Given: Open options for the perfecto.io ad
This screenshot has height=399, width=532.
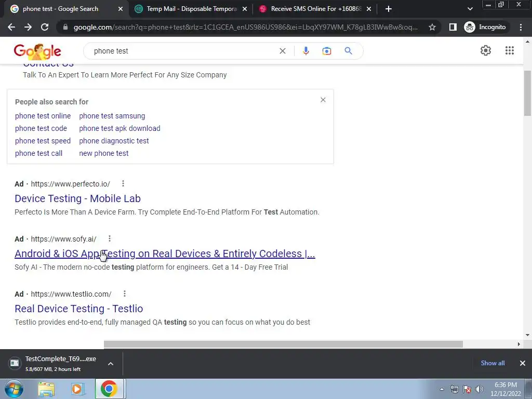Looking at the screenshot, I should coord(123,183).
